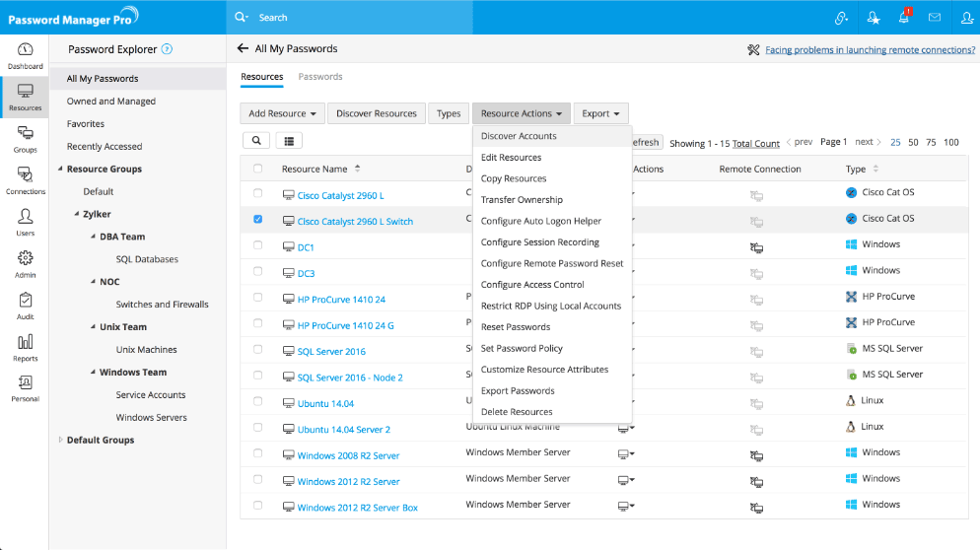Open the Audit section icon
The height and width of the screenshot is (550, 980).
pos(25,306)
